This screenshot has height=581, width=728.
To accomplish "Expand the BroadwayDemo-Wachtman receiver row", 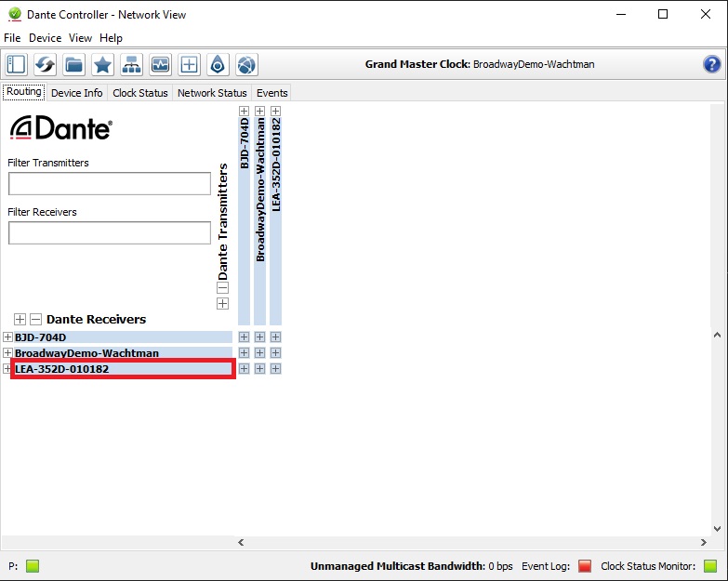I will 8,353.
